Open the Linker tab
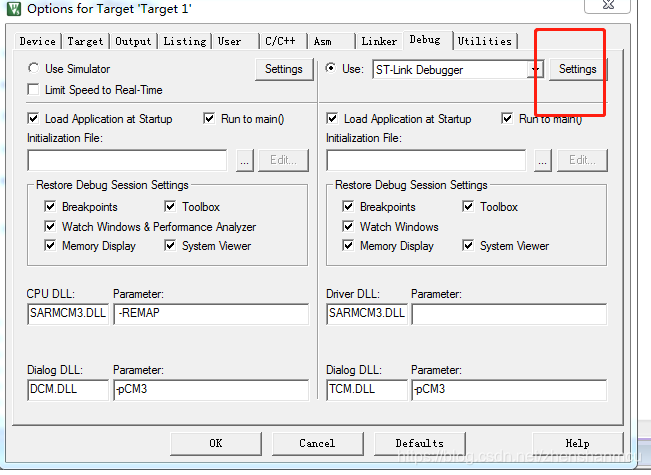This screenshot has width=651, height=475. tap(379, 41)
